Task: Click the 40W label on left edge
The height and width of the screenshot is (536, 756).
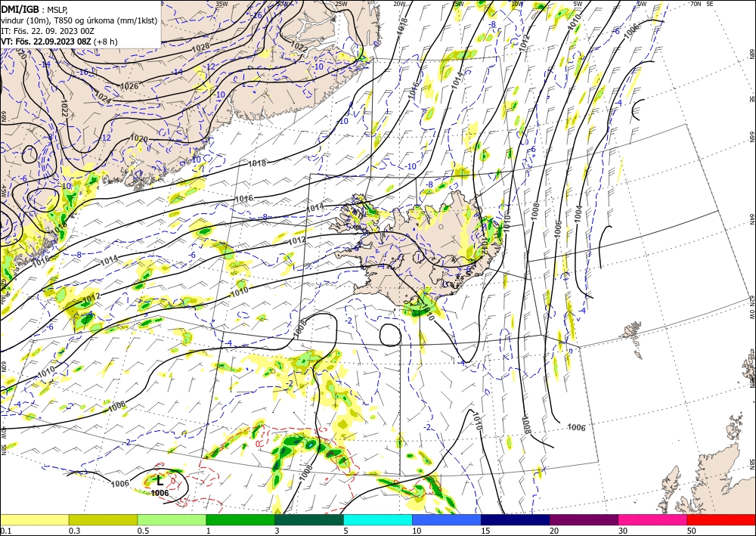Action: point(3,432)
